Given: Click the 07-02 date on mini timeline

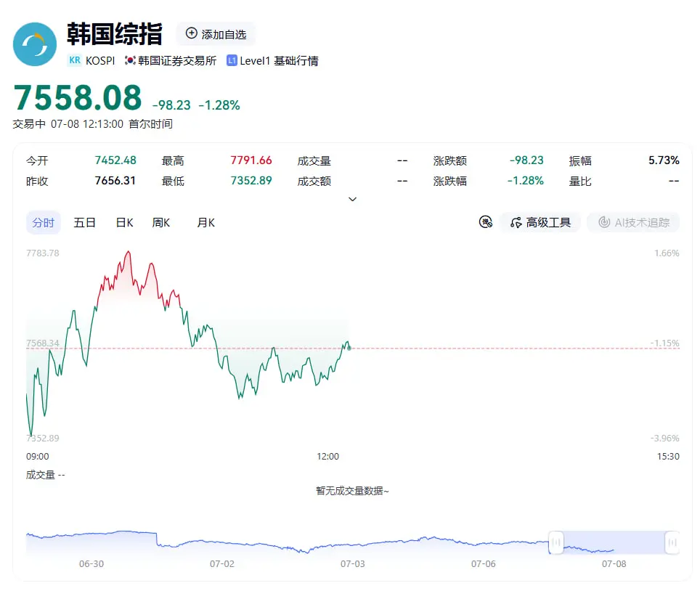Looking at the screenshot, I should click(222, 563).
